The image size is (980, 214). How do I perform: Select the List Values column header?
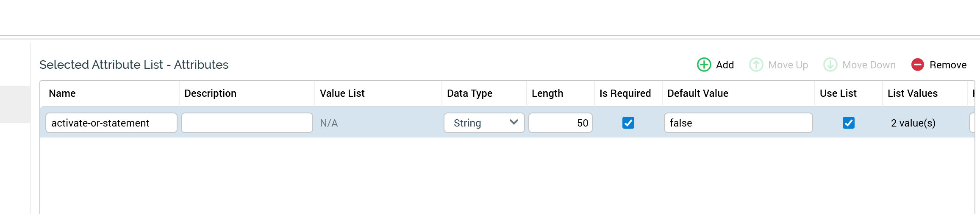click(x=912, y=93)
